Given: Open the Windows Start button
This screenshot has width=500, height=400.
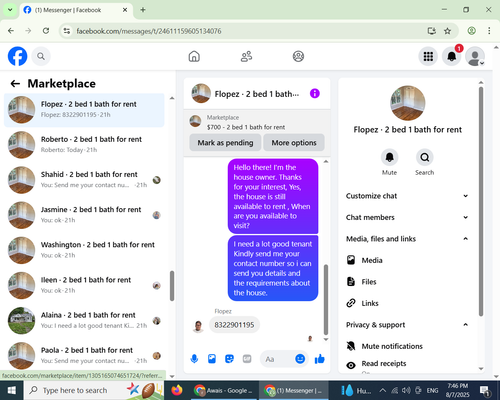Looking at the screenshot, I should point(12,390).
